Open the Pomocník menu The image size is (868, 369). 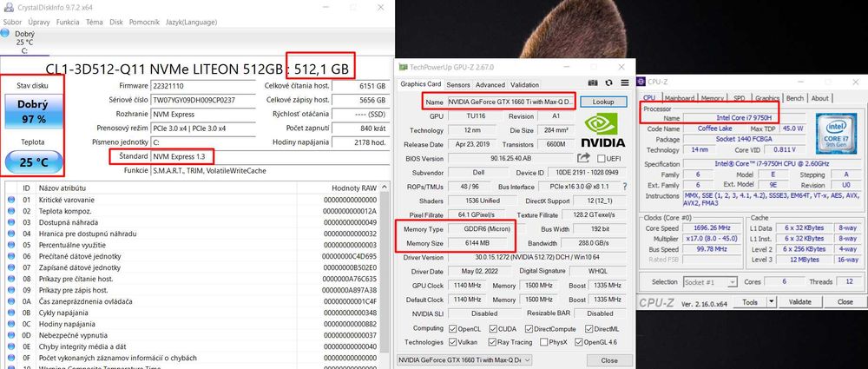[x=144, y=23]
